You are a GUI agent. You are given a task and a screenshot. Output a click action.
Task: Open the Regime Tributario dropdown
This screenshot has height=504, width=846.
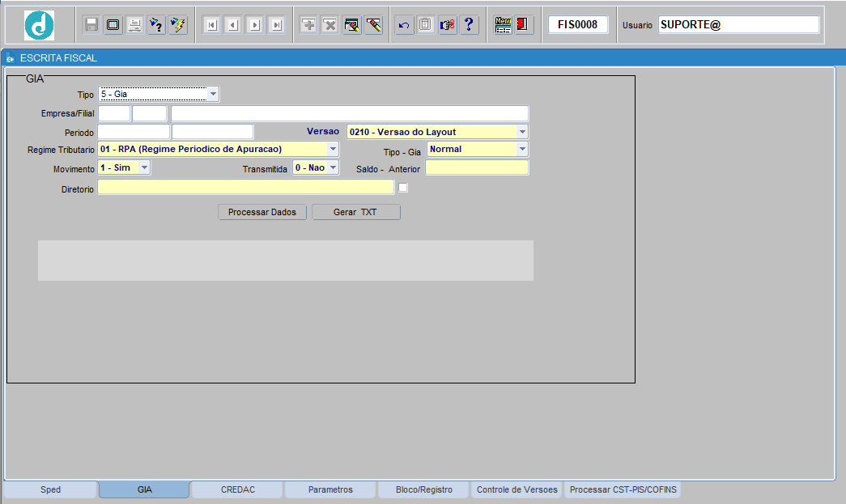(x=333, y=149)
